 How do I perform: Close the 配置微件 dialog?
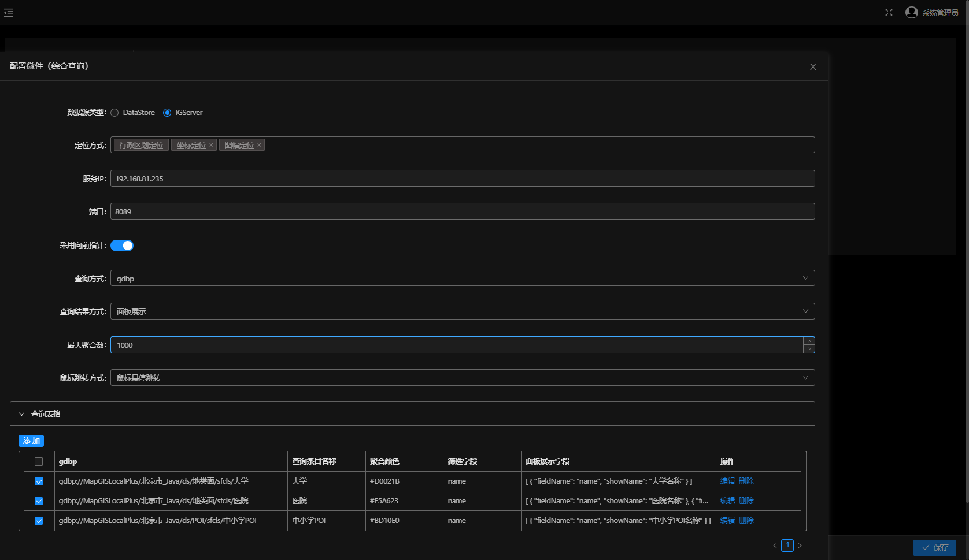[x=813, y=66]
